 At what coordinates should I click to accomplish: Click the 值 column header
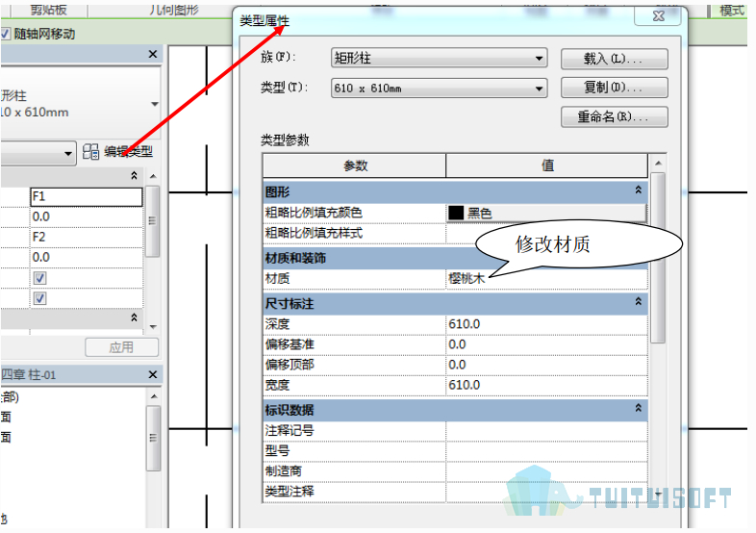546,165
